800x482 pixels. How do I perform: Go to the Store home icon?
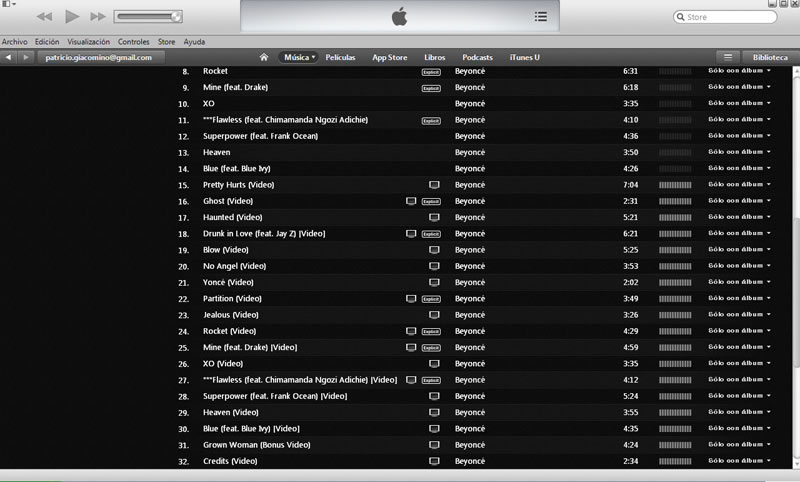(264, 57)
